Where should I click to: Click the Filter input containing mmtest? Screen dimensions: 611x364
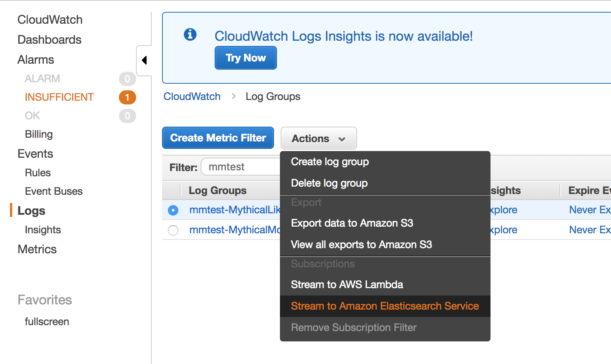point(241,167)
